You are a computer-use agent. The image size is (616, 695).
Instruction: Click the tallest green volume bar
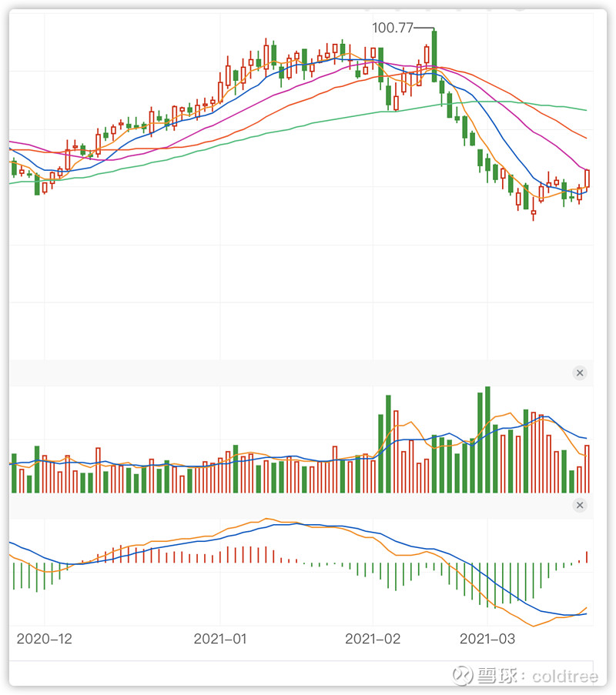click(x=487, y=439)
